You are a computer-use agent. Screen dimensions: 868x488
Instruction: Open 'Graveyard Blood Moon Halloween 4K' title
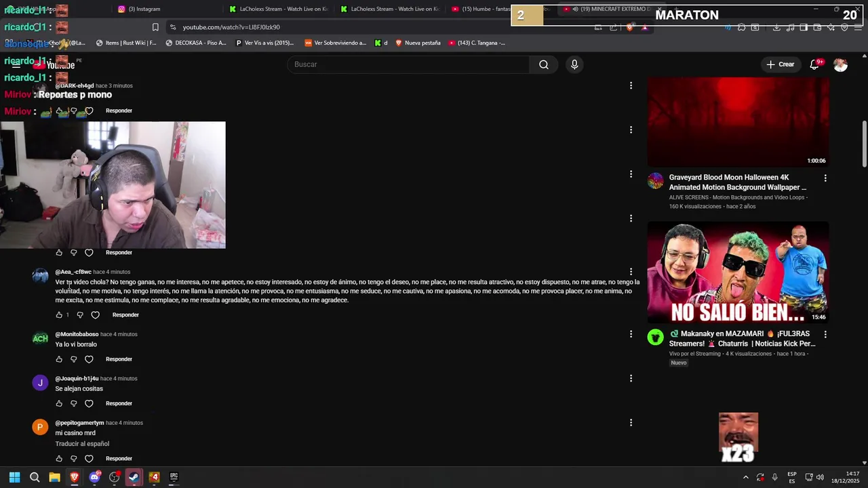[738, 182]
